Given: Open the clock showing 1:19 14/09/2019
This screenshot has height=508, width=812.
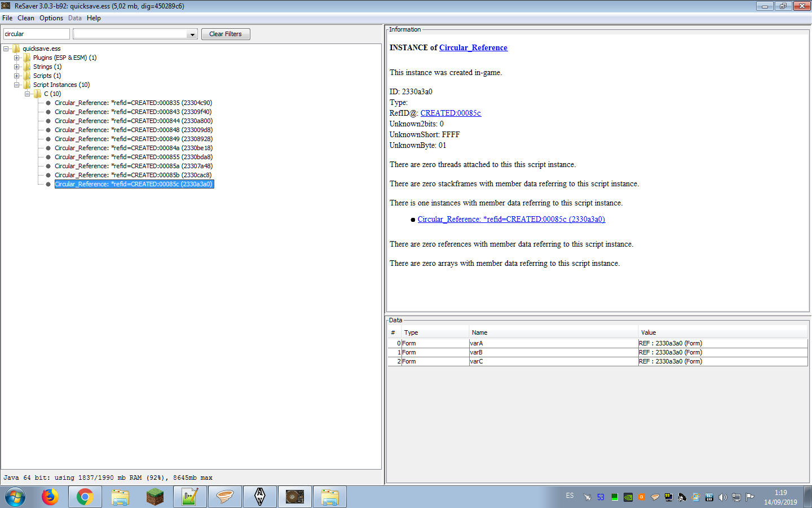Looking at the screenshot, I should point(781,497).
